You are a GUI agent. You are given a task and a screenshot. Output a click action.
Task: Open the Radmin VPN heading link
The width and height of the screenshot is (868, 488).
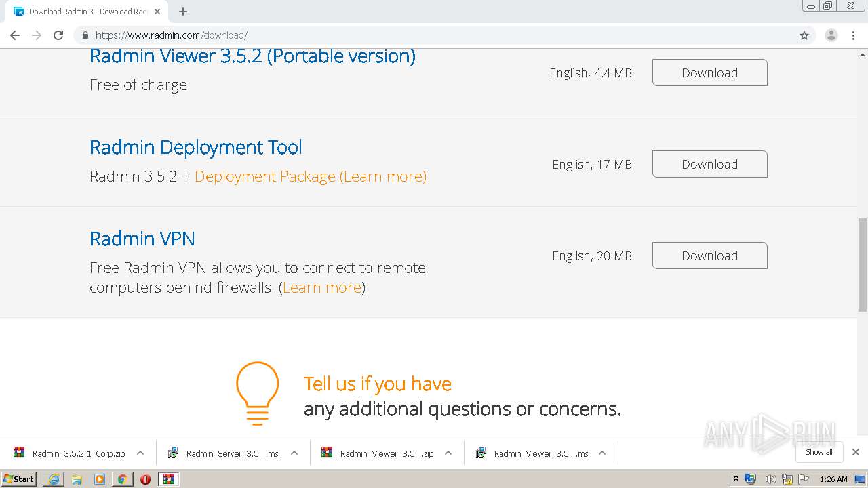142,239
